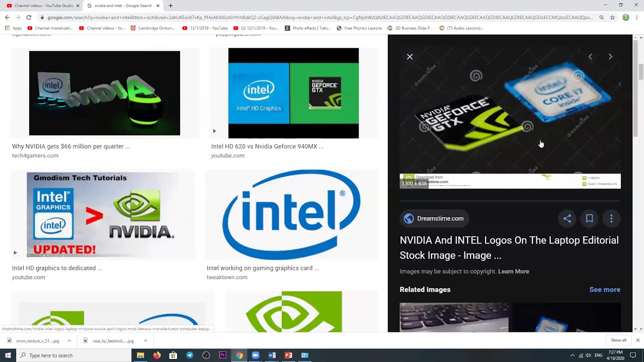Image resolution: width=644 pixels, height=362 pixels.
Task: Open the NVIDIA And INTEL Logos title link
Action: pos(509,248)
